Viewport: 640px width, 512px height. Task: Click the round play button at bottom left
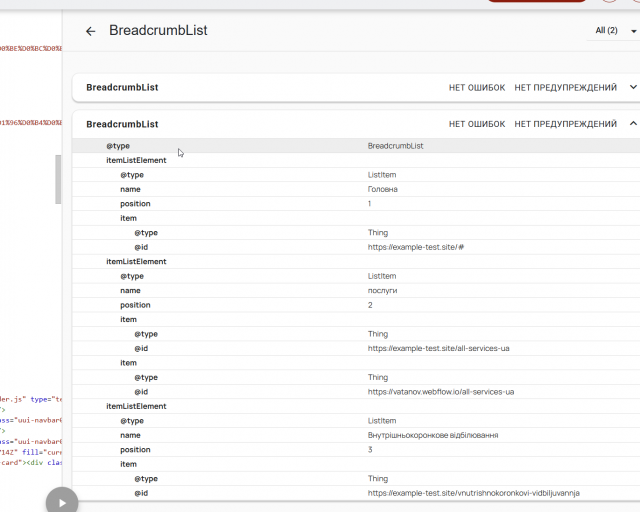point(62,502)
